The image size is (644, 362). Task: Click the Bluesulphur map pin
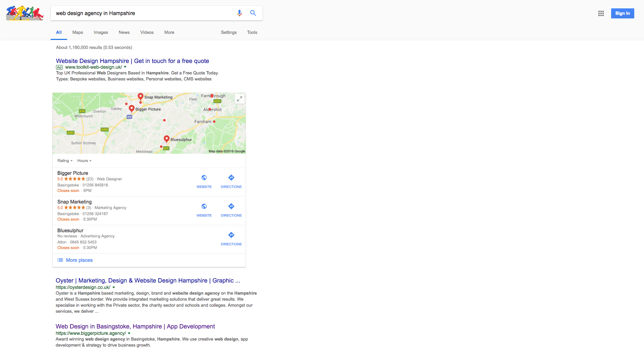(167, 139)
